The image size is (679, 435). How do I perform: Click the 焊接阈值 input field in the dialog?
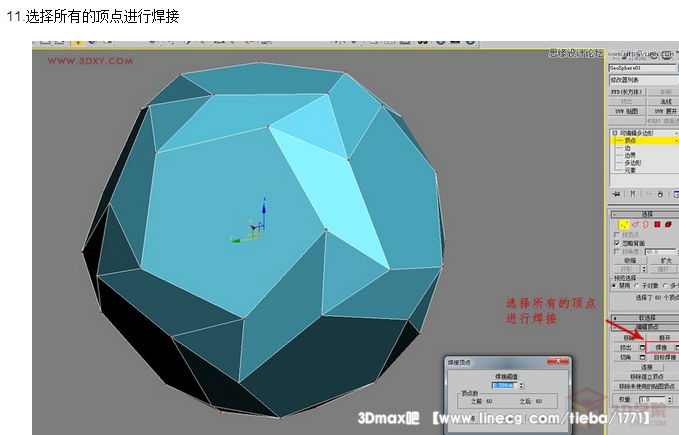tap(505, 383)
